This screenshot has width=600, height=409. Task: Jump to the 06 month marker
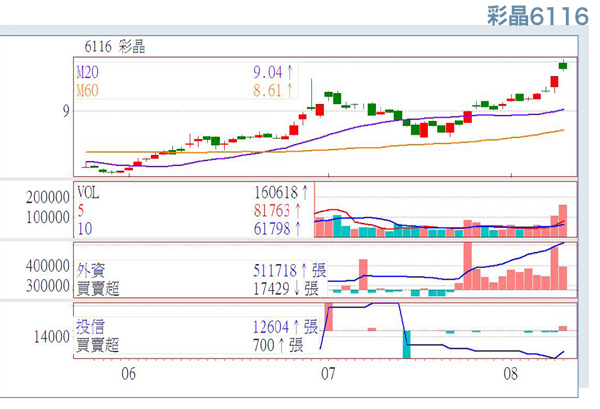tap(128, 373)
